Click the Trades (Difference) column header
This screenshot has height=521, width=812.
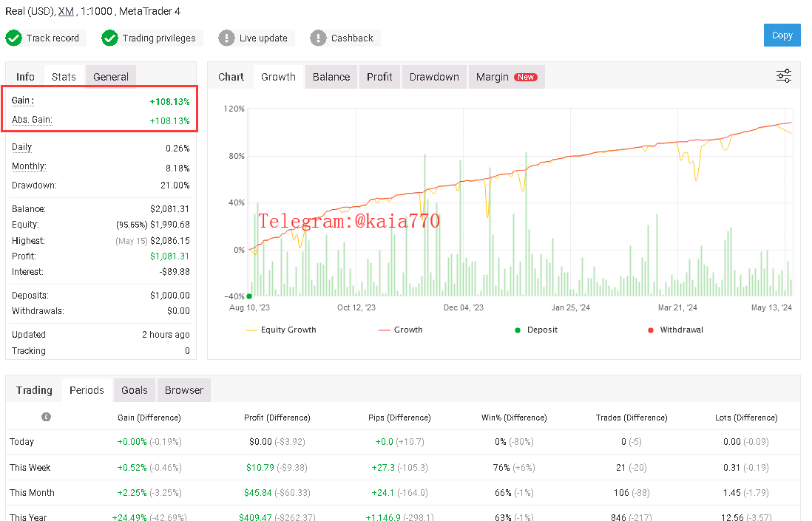coord(632,418)
